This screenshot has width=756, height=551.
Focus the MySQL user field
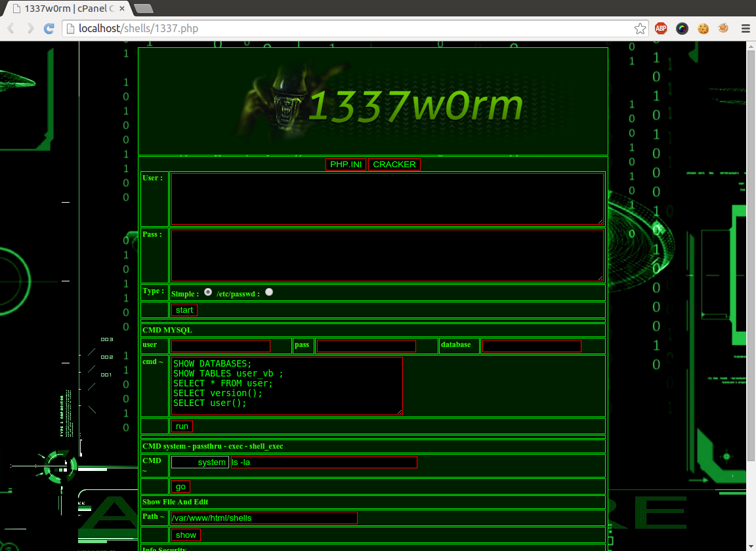tap(220, 346)
